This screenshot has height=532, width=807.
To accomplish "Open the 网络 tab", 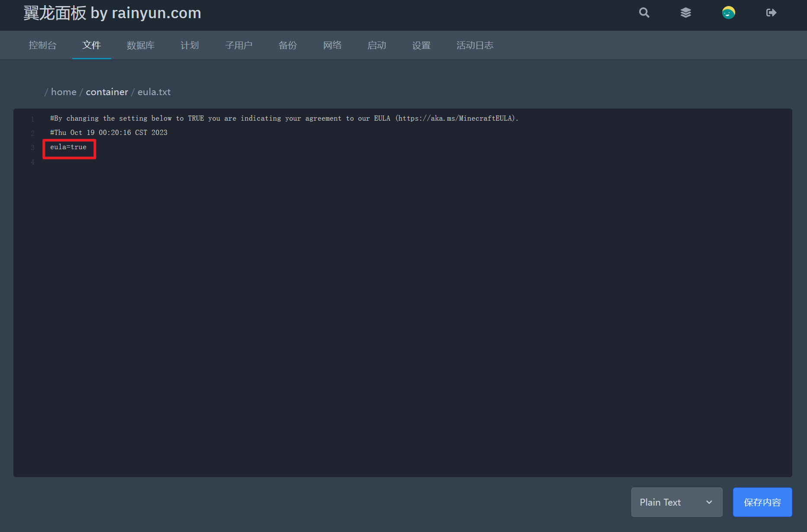I will [332, 45].
